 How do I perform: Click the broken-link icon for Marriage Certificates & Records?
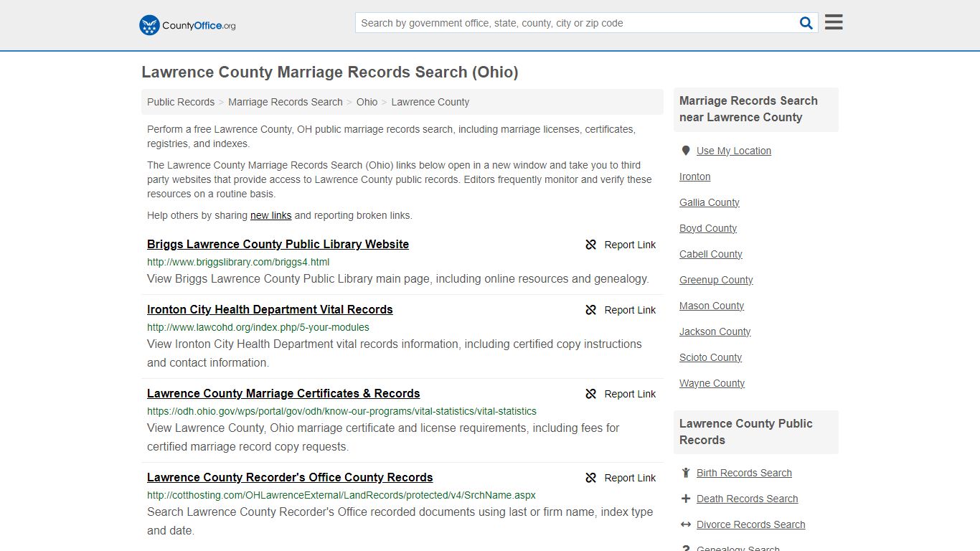click(591, 394)
